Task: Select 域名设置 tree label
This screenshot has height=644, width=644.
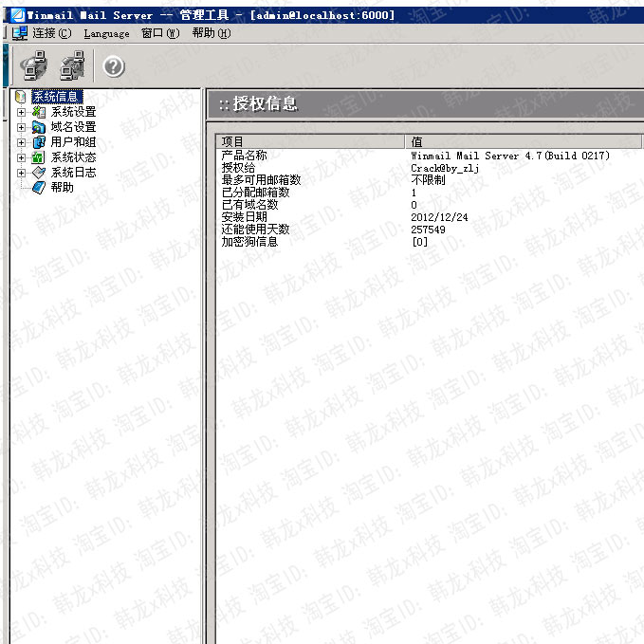Action: click(74, 127)
